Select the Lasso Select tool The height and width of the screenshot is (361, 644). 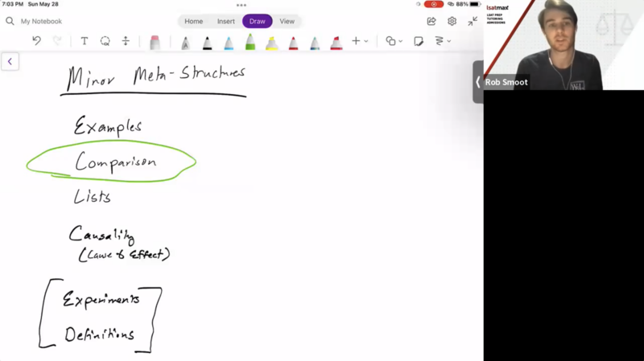point(105,41)
